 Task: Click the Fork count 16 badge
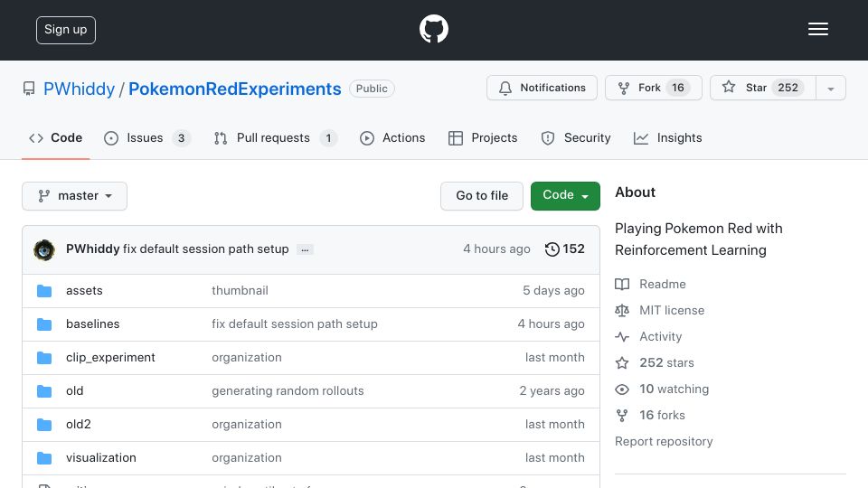coord(677,88)
